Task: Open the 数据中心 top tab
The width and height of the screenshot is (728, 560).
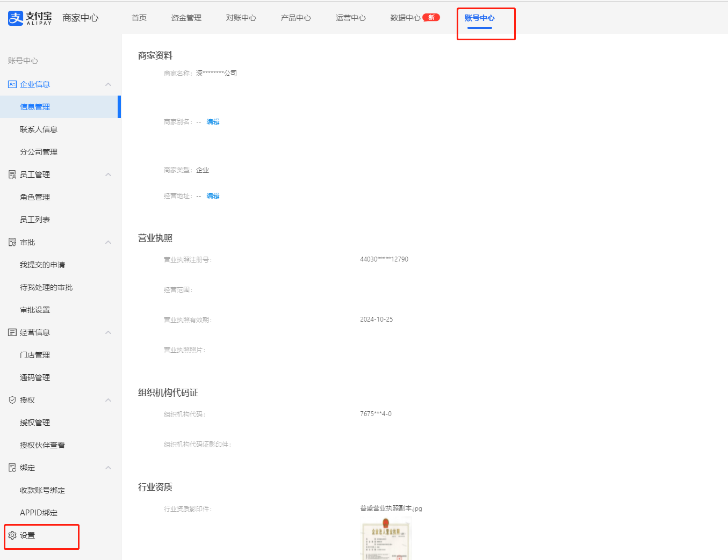Action: pyautogui.click(x=405, y=18)
